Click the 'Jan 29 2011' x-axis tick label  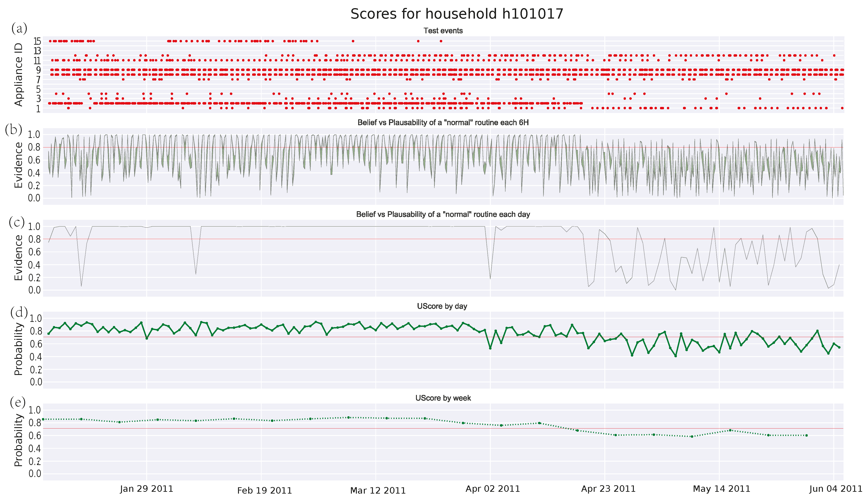click(x=147, y=489)
